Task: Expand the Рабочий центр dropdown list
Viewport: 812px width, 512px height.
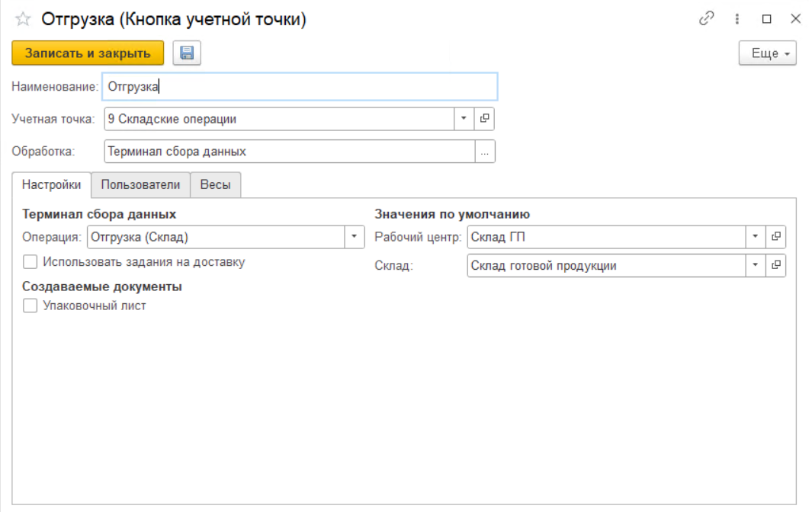Action: [x=755, y=237]
